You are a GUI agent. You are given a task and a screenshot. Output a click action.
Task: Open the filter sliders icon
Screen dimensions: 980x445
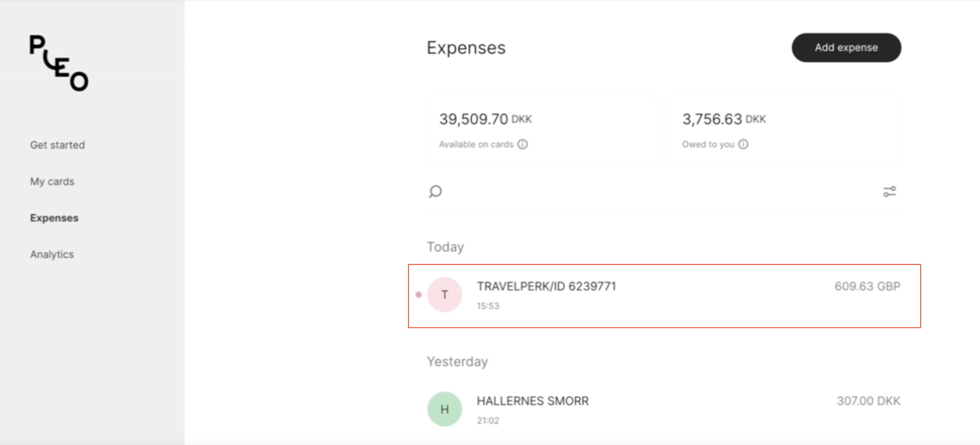click(x=889, y=192)
